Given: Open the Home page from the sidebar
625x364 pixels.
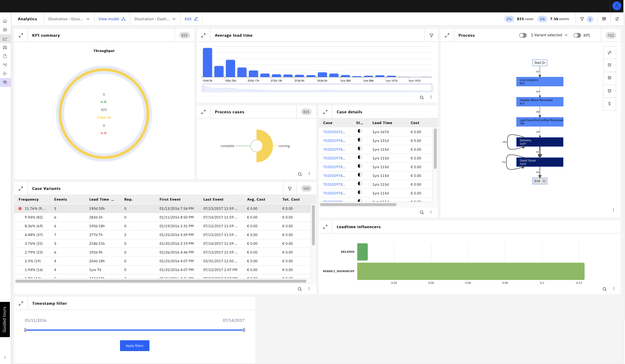Looking at the screenshot, I should [x=5, y=21].
